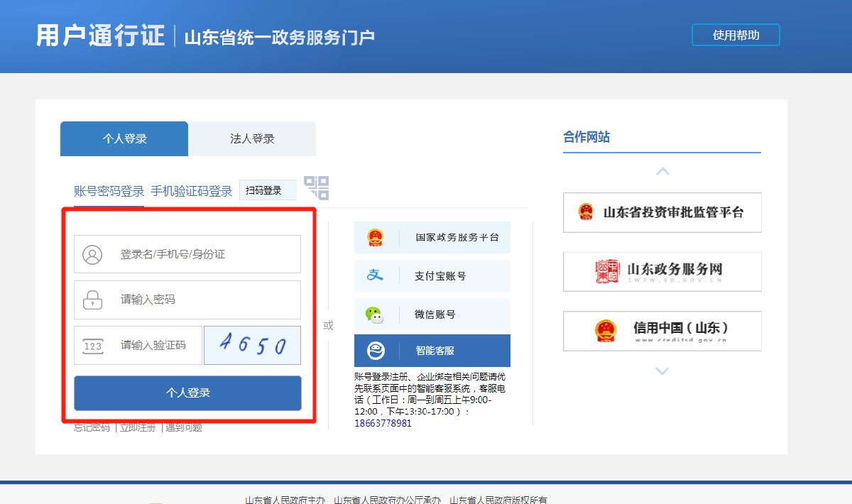Click the Alipay logo icon
The image size is (852, 504).
coord(375,275)
